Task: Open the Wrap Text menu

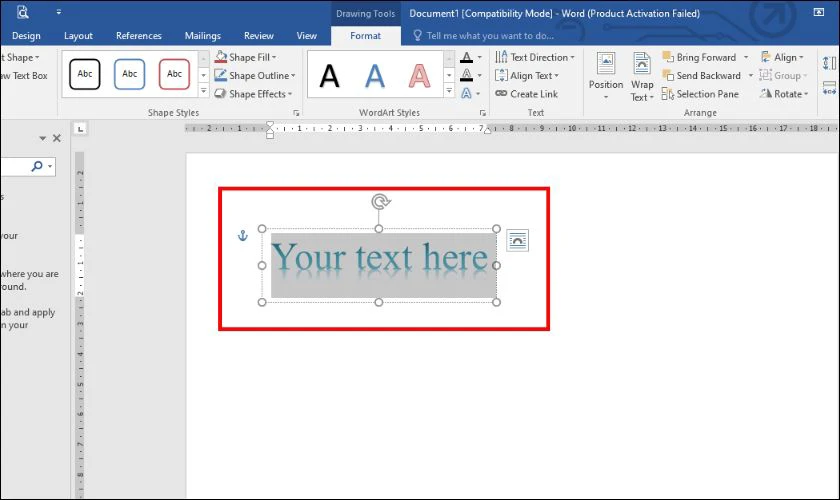Action: 642,76
